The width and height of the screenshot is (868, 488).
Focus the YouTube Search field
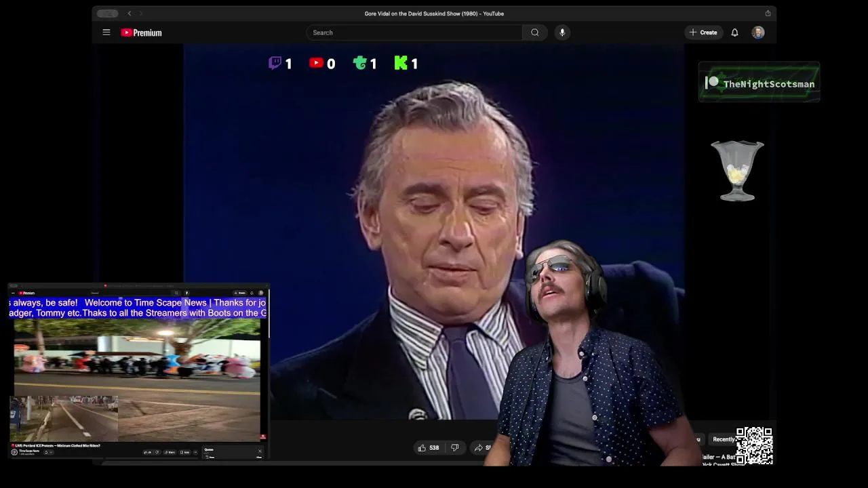pyautogui.click(x=414, y=33)
